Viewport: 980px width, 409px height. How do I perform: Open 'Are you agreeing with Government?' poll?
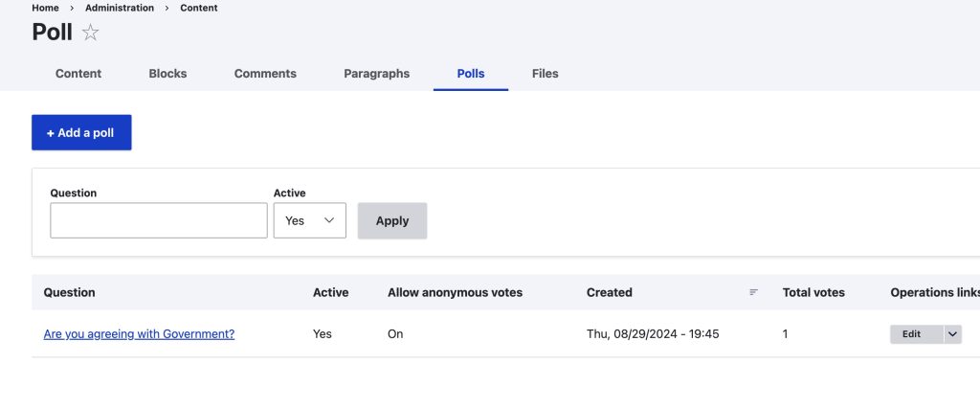point(139,334)
